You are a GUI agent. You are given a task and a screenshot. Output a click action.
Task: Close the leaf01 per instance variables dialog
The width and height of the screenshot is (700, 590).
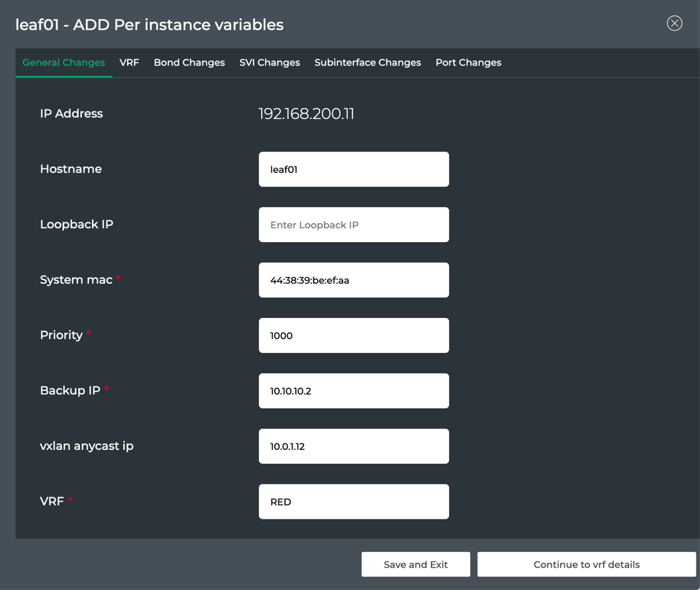pos(674,23)
